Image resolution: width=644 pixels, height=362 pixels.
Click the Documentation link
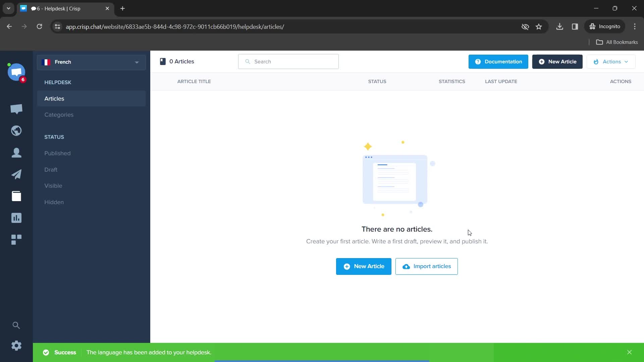pyautogui.click(x=498, y=61)
